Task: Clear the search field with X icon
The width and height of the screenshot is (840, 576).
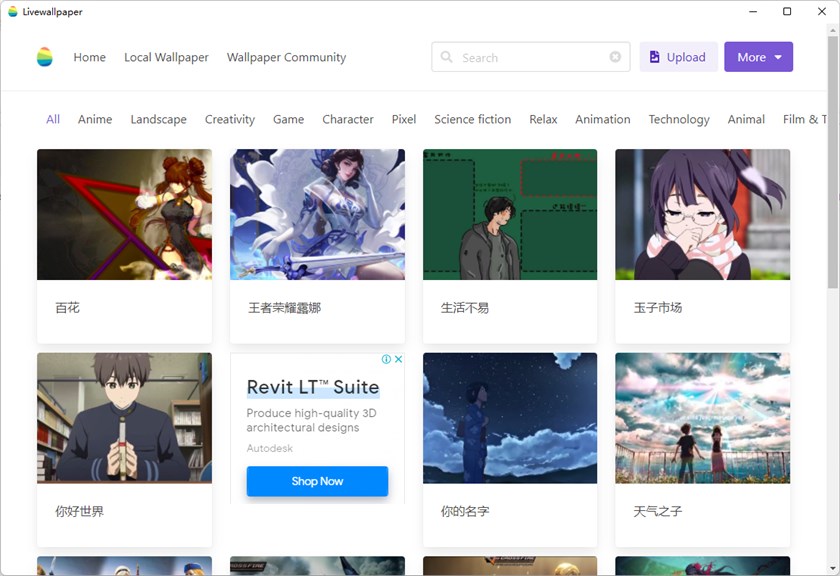Action: pos(615,57)
